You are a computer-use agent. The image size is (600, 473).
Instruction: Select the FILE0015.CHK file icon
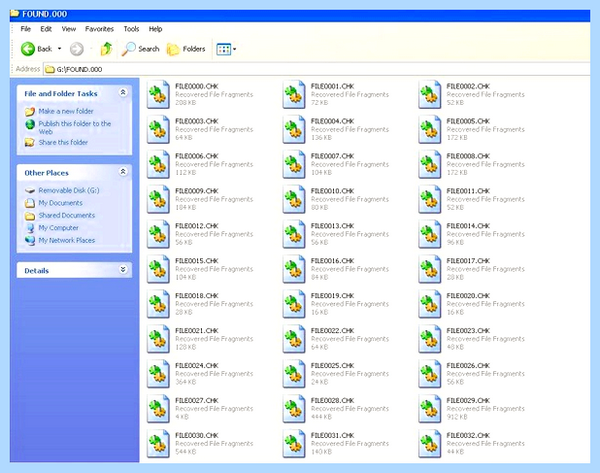point(158,269)
